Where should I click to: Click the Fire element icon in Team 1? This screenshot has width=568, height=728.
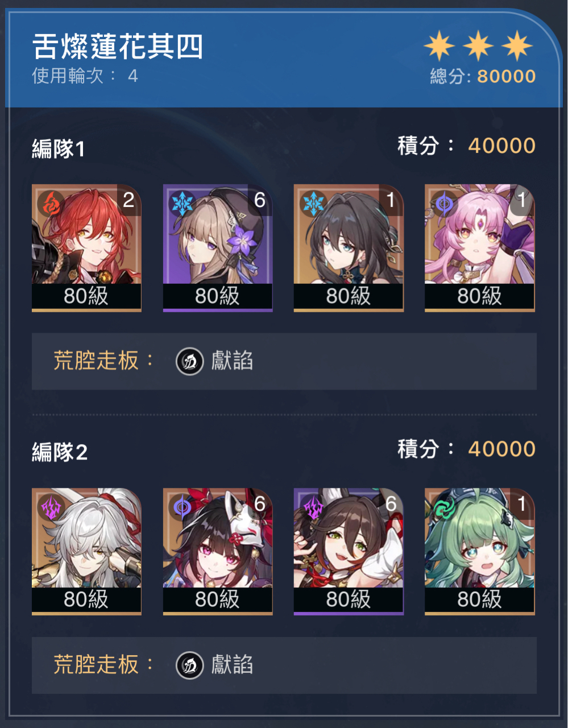point(51,203)
